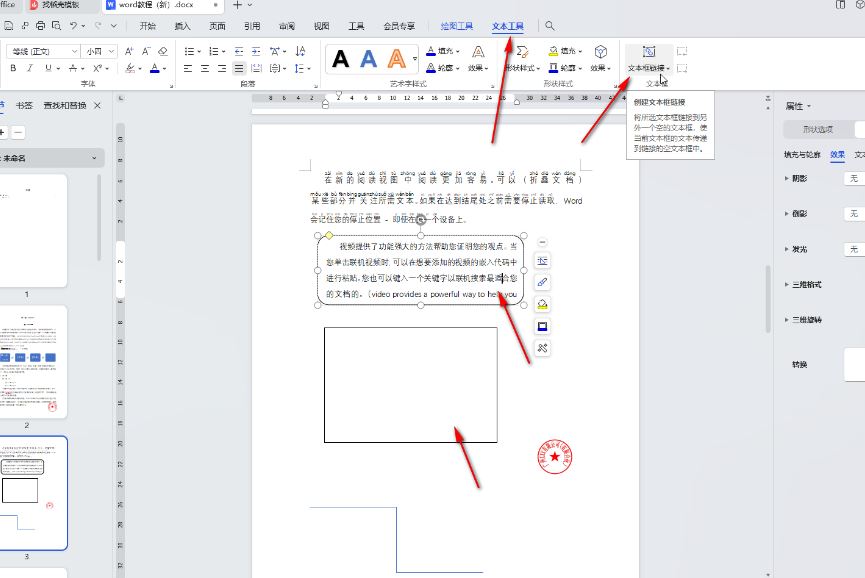Image resolution: width=865 pixels, height=578 pixels.
Task: Choose orange outlined A word art style
Action: pos(396,58)
